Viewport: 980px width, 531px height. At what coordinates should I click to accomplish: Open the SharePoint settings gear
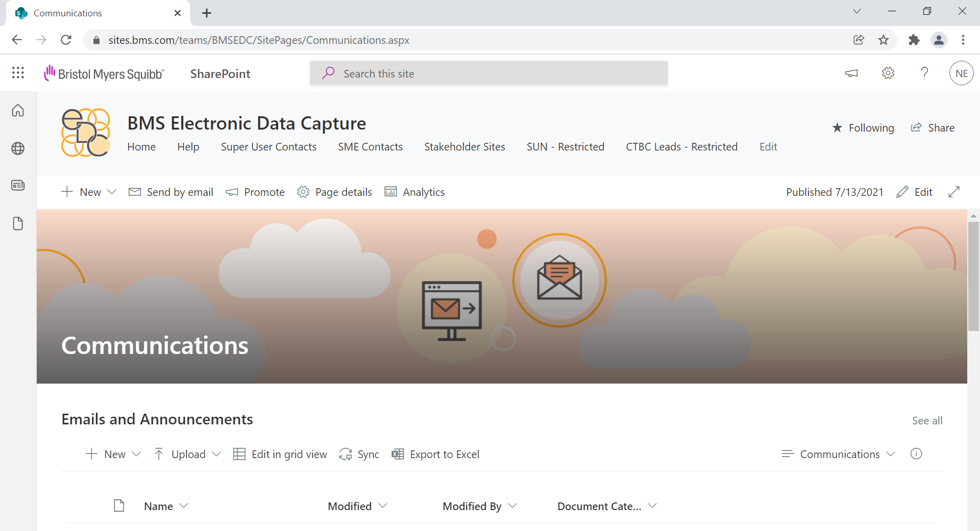[x=888, y=73]
